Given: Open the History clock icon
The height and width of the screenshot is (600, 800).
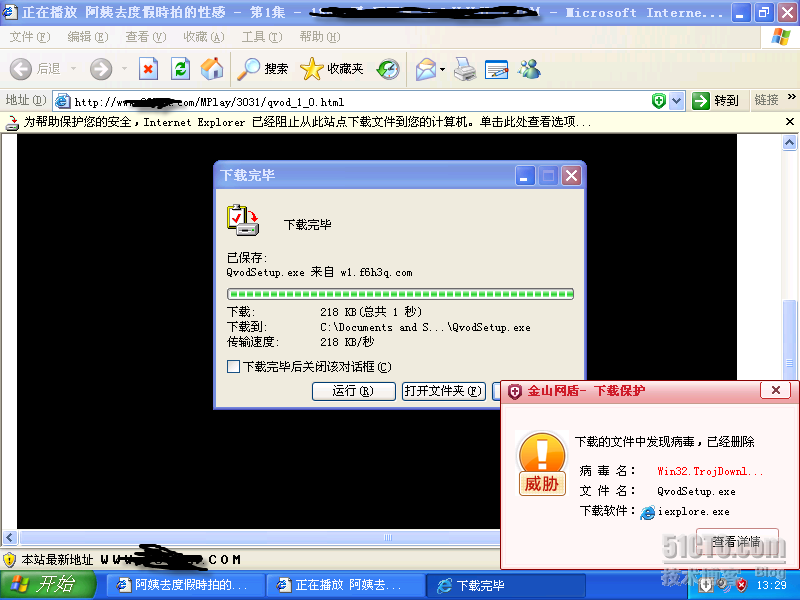Looking at the screenshot, I should [x=388, y=69].
